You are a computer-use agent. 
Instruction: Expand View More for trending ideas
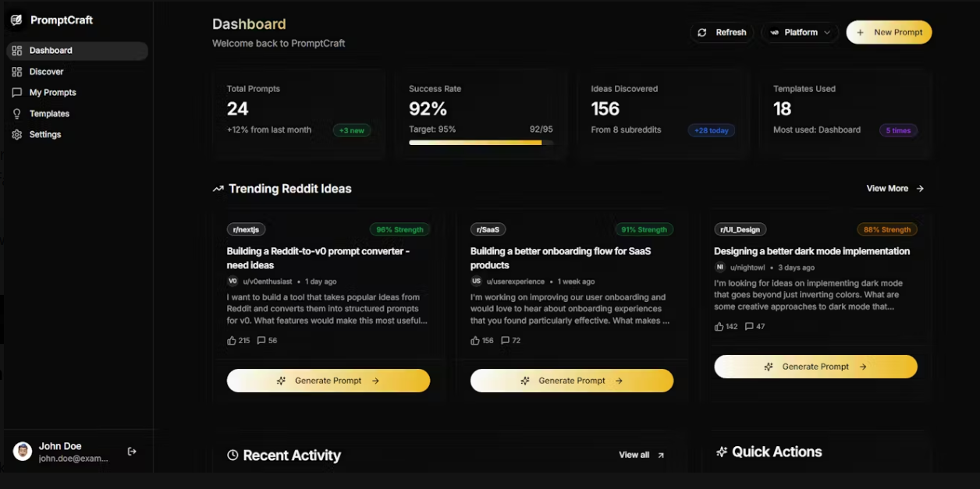[x=895, y=189]
